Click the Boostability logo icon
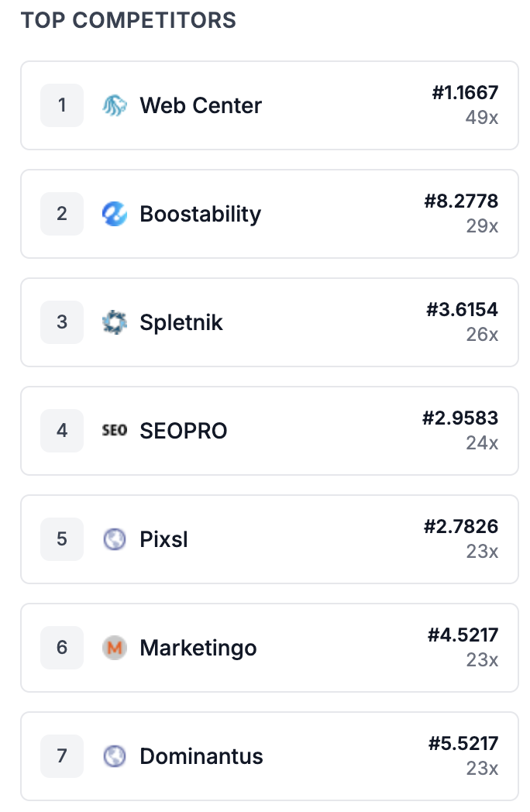This screenshot has width=530, height=812. pos(115,214)
